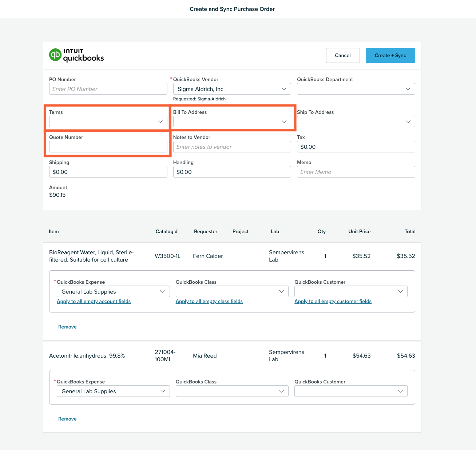Open QuickBooks Expense dropdown for BioReagent Water

click(113, 291)
